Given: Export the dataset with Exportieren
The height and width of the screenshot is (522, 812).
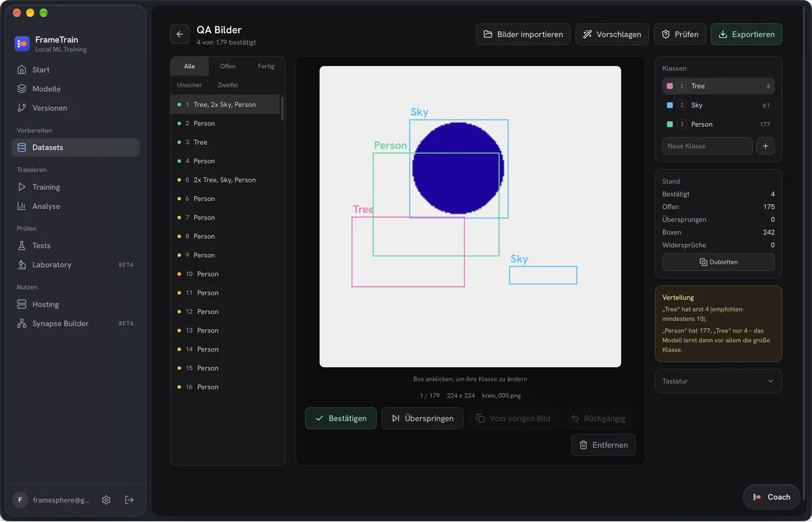Looking at the screenshot, I should 746,34.
